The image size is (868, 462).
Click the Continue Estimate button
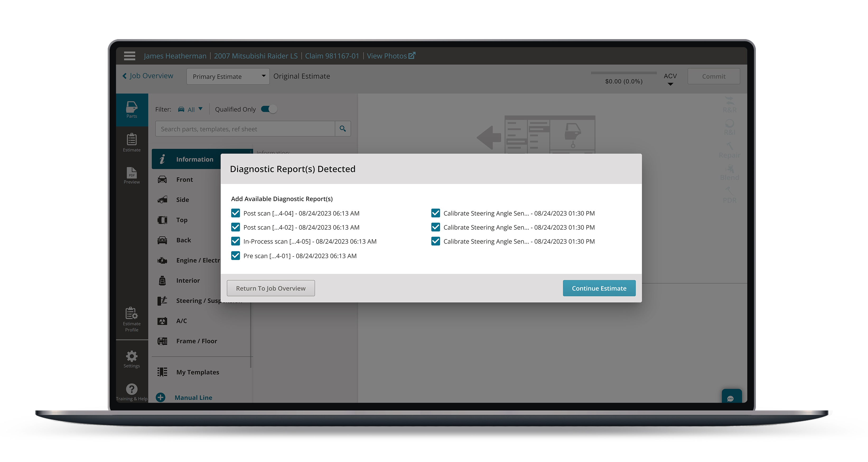[x=599, y=288]
